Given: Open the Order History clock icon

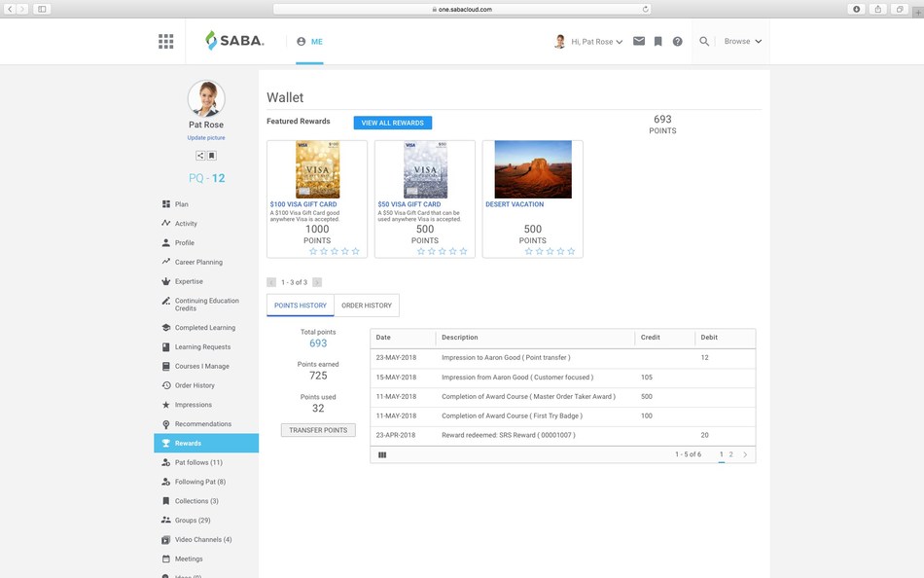Looking at the screenshot, I should [x=165, y=384].
